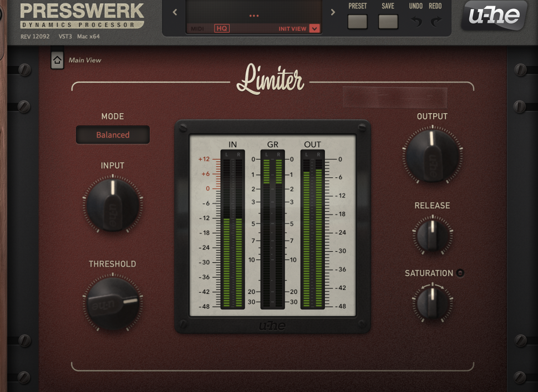Click the Save button
This screenshot has width=538, height=392.
click(388, 21)
